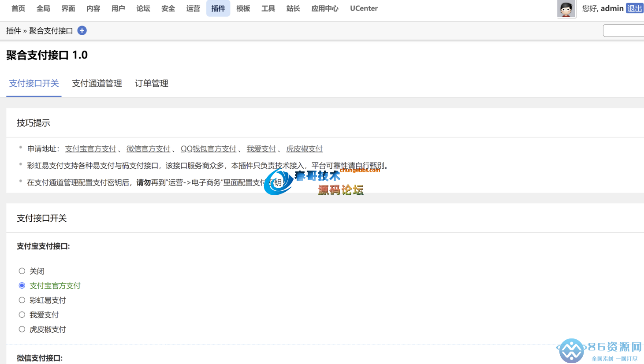Click the admin avatar picture
The height and width of the screenshot is (364, 644).
pos(566,8)
